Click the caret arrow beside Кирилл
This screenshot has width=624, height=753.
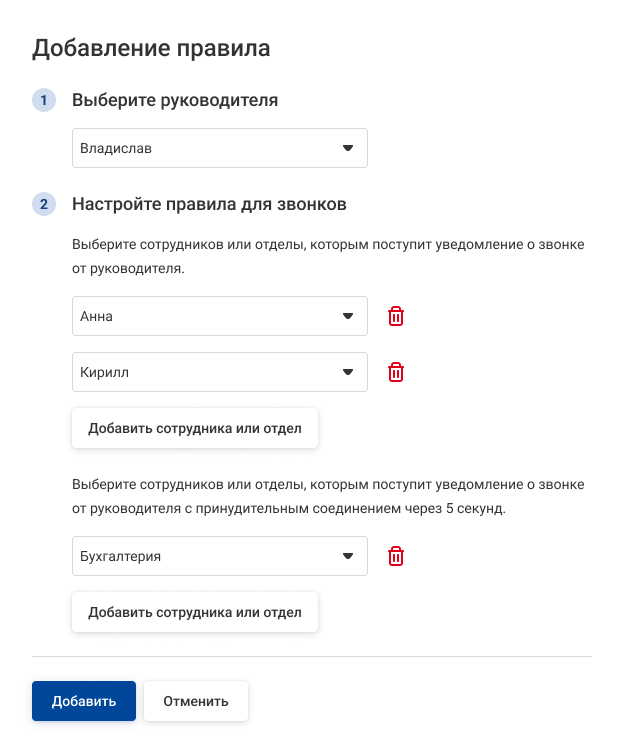pyautogui.click(x=348, y=372)
